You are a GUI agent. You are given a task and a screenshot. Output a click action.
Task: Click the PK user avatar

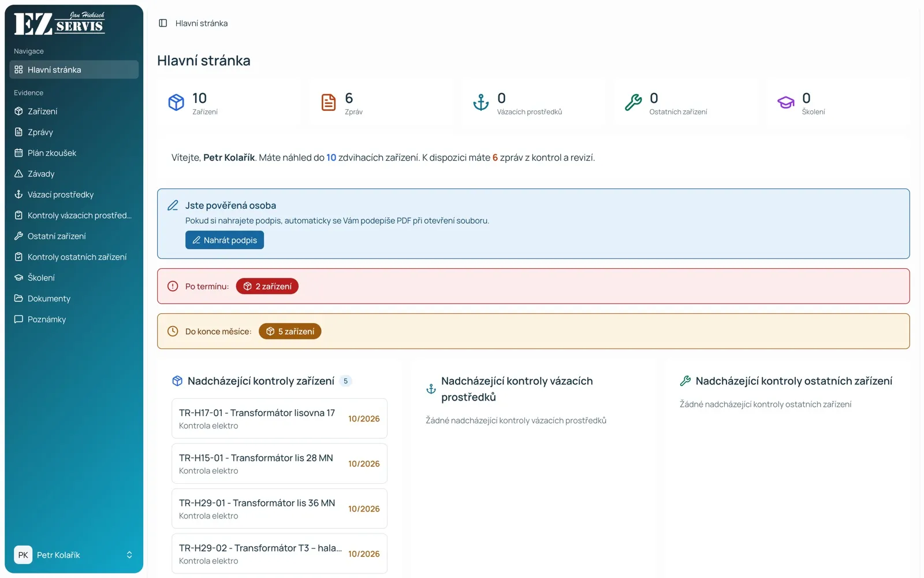[x=23, y=555]
